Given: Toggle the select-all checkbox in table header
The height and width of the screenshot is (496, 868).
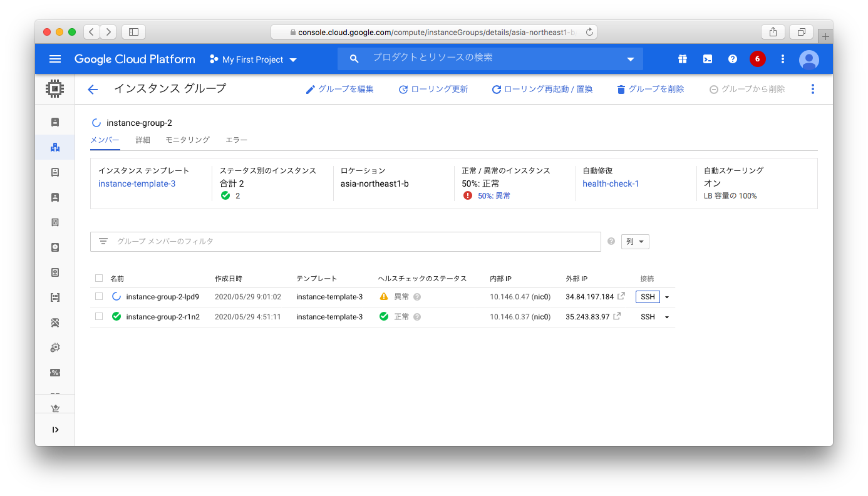Looking at the screenshot, I should [99, 278].
